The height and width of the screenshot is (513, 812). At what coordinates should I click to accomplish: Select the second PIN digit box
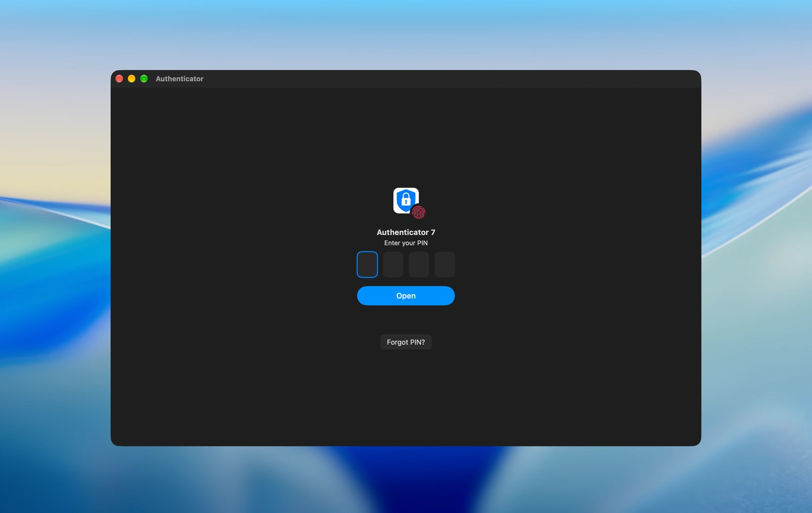tap(393, 265)
